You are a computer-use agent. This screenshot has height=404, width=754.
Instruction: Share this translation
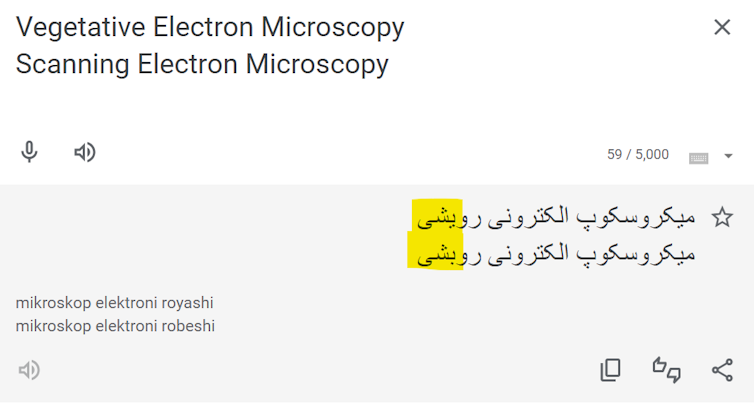pyautogui.click(x=722, y=370)
